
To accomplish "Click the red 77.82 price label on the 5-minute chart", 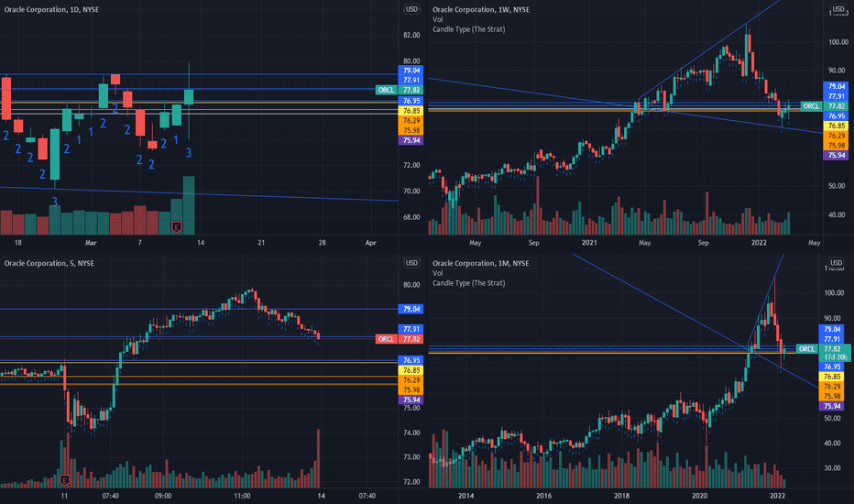I will tap(411, 339).
